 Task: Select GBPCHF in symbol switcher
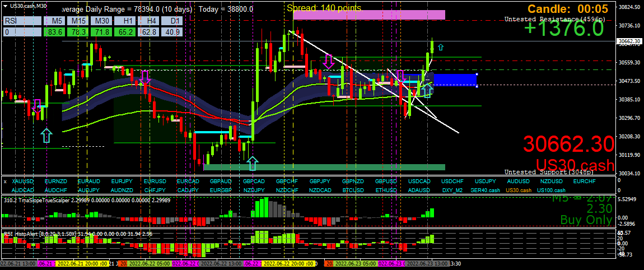287,181
